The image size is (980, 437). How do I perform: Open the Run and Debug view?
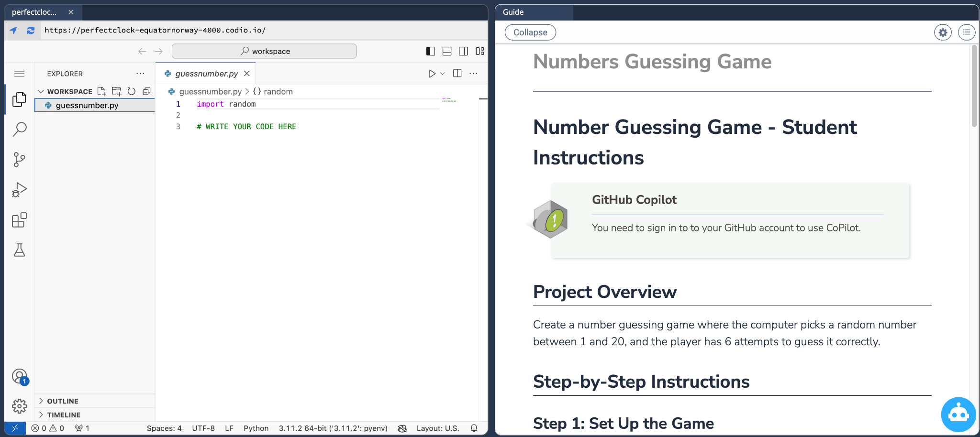[19, 190]
